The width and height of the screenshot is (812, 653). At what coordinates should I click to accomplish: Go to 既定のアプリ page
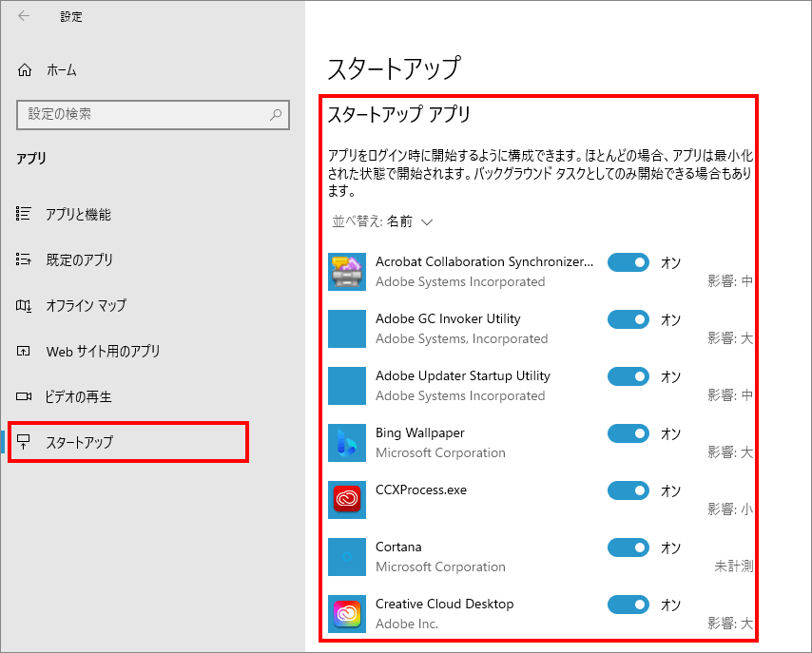coord(79,259)
